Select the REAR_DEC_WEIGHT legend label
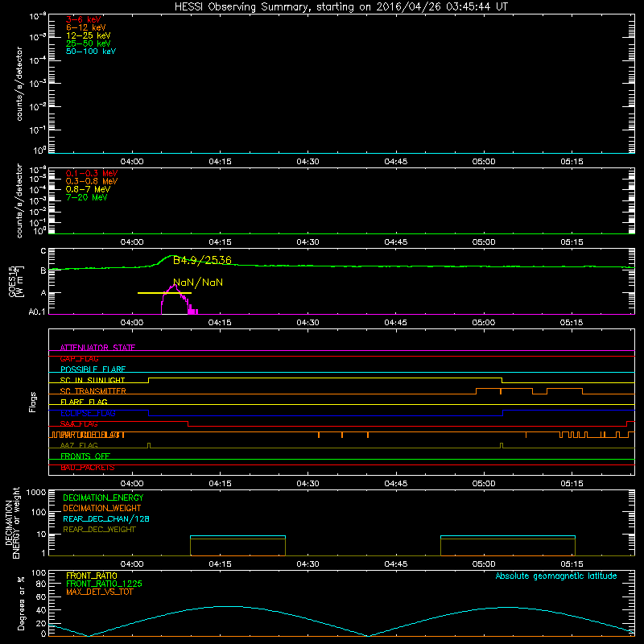The image size is (644, 644). [x=99, y=530]
